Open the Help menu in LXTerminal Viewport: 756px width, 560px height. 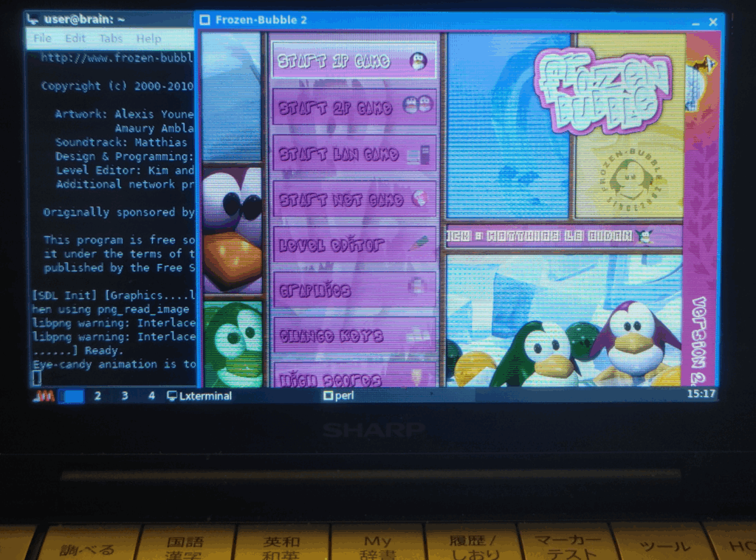tap(148, 38)
